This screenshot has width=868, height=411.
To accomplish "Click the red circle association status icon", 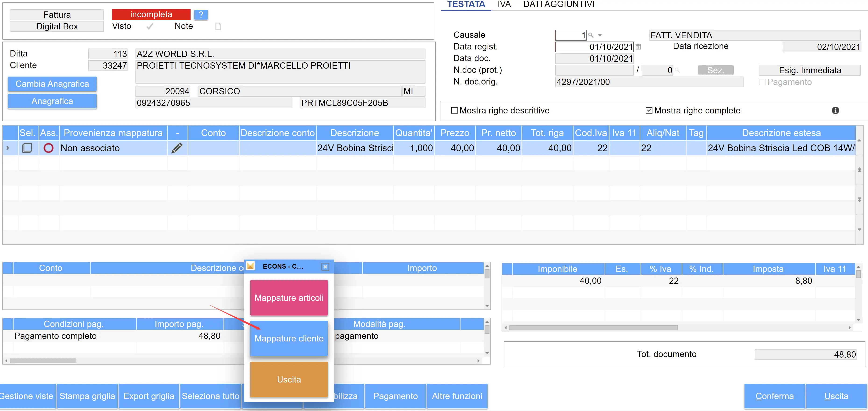I will (x=49, y=148).
